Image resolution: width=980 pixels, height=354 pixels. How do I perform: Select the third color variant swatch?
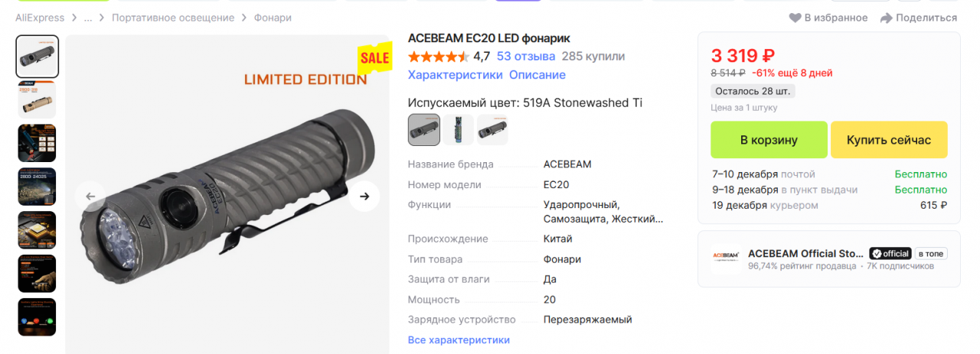[x=492, y=130]
